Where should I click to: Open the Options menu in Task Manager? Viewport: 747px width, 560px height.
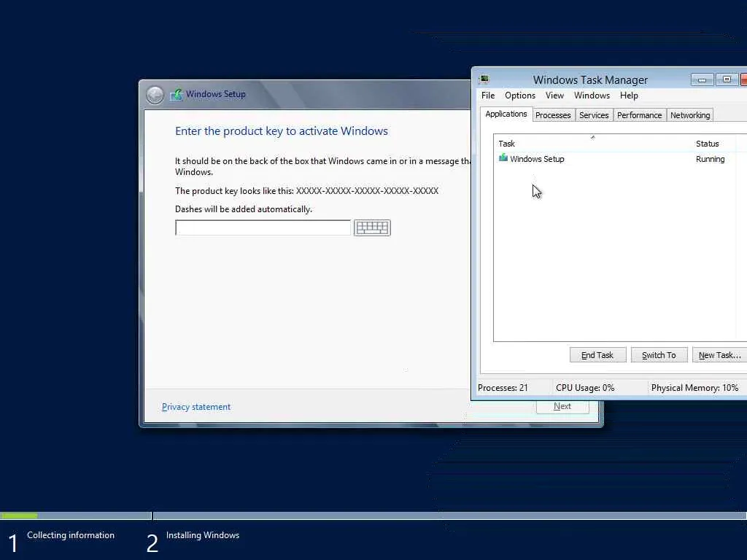pyautogui.click(x=519, y=96)
